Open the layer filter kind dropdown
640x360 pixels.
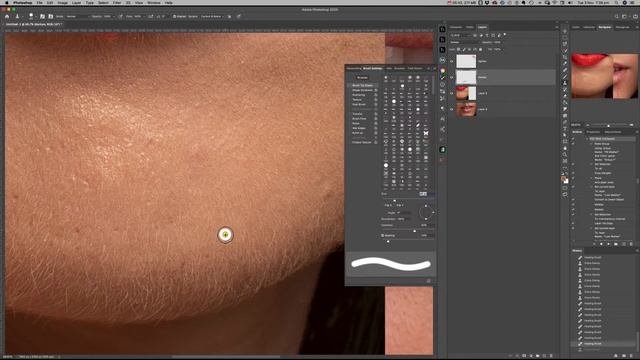[x=460, y=36]
